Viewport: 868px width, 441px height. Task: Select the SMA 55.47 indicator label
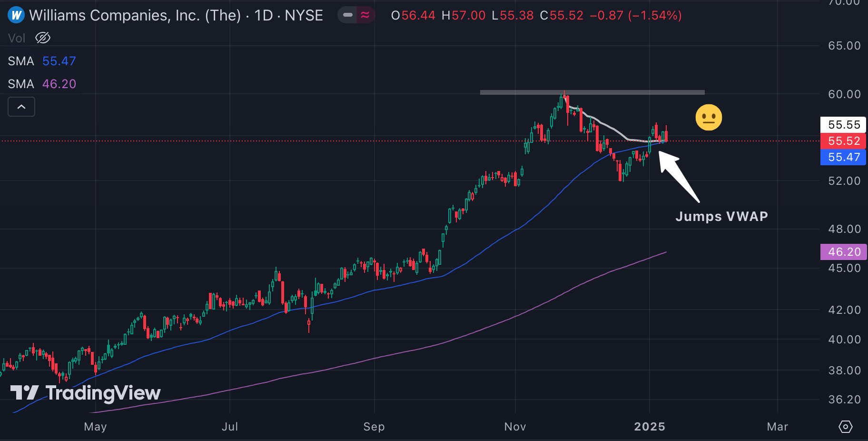[42, 61]
